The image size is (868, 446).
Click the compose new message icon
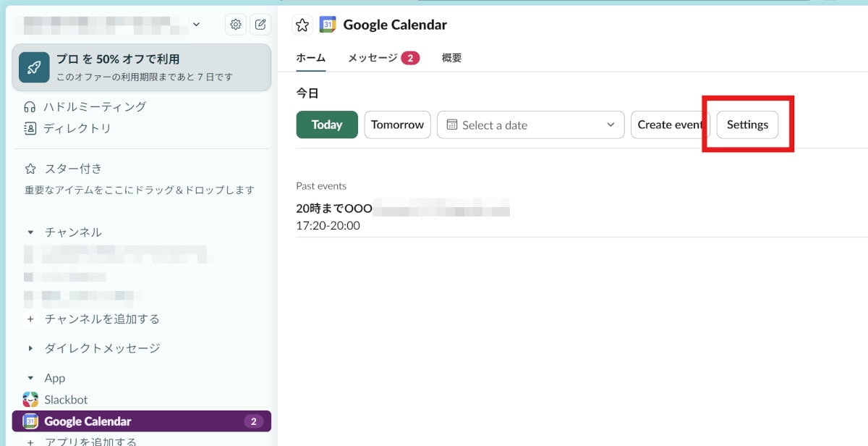260,25
